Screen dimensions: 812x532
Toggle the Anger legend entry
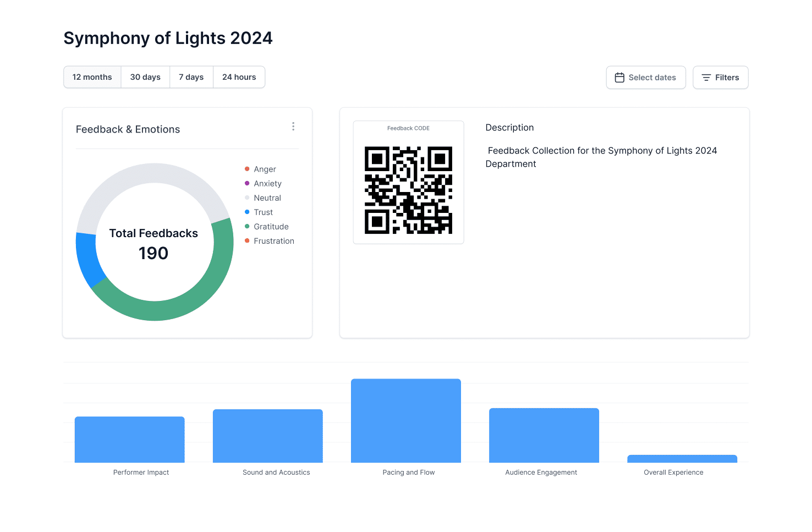pyautogui.click(x=260, y=169)
